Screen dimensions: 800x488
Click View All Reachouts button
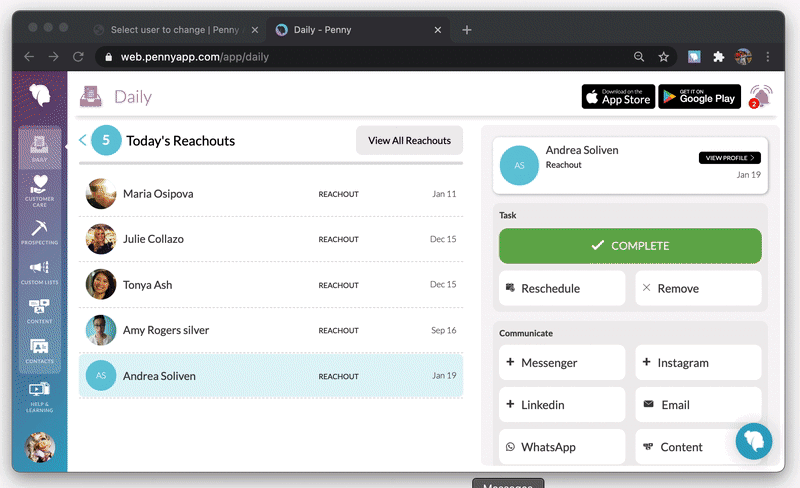pos(409,140)
